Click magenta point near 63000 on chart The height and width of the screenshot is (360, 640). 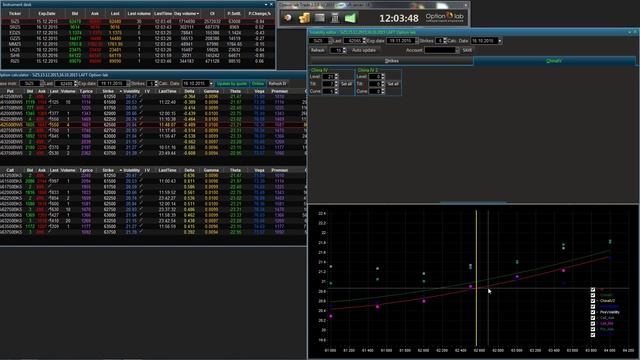click(517, 277)
